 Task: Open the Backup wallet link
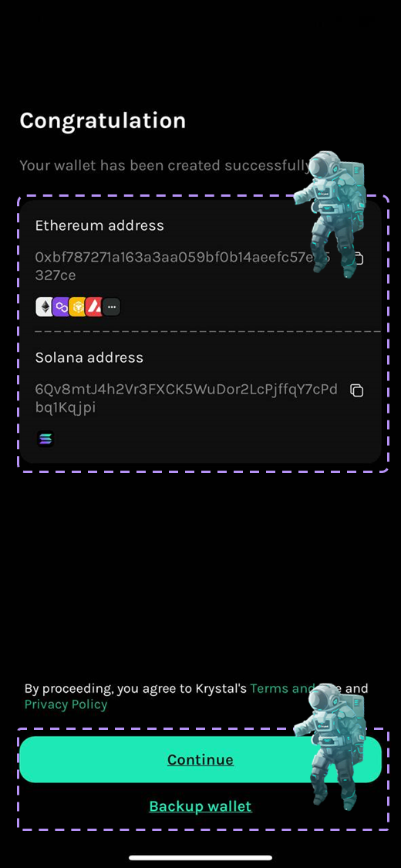coord(200,806)
